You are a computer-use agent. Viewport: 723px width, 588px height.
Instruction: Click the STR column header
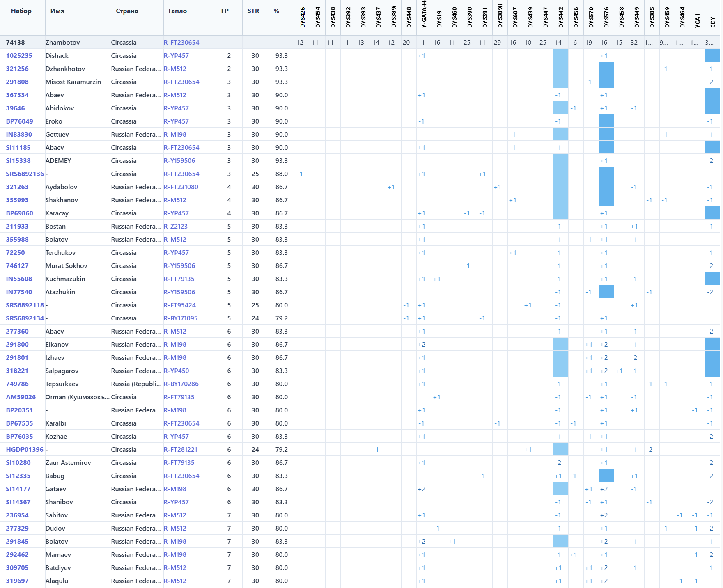point(253,11)
